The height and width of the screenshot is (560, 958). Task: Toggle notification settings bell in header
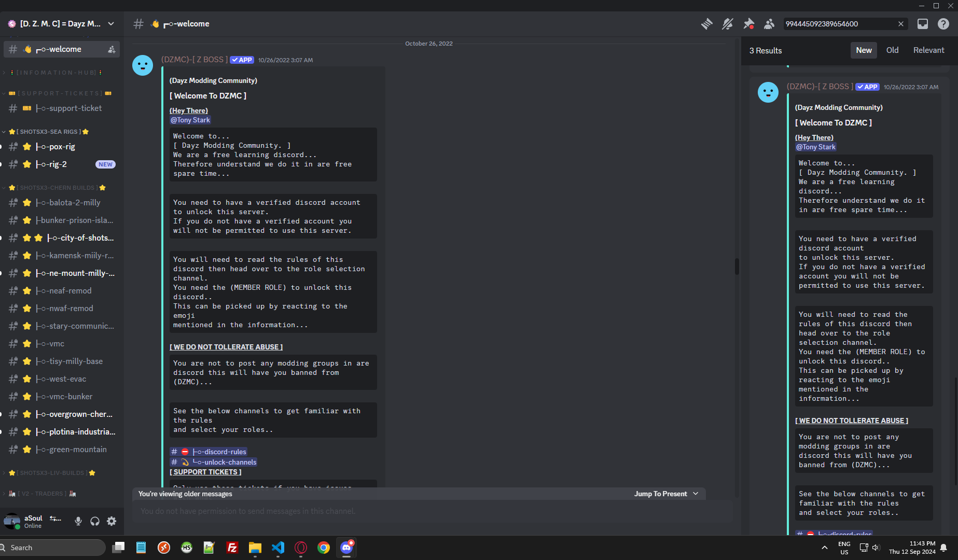tap(727, 24)
